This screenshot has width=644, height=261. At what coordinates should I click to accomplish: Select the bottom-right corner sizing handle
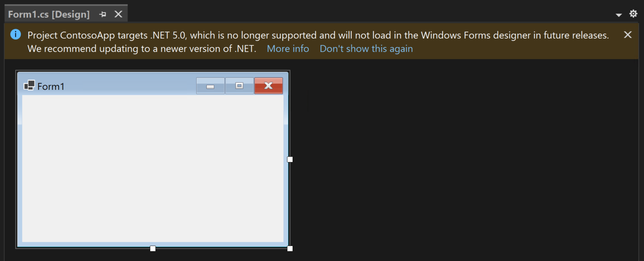coord(290,249)
